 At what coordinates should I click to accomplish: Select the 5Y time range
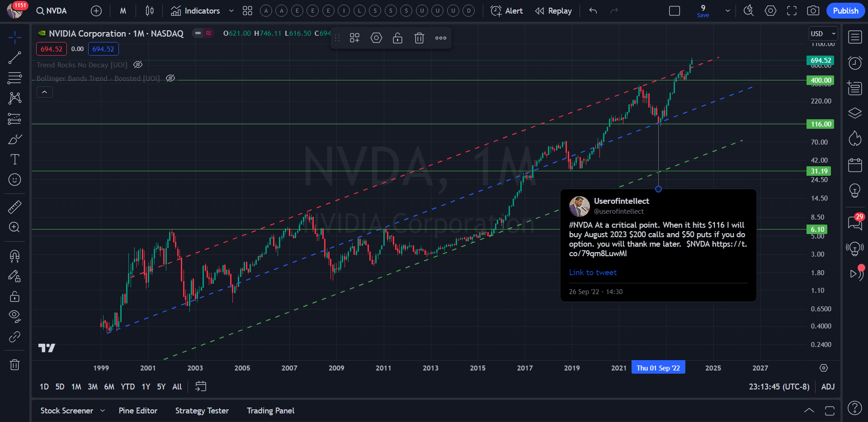161,387
